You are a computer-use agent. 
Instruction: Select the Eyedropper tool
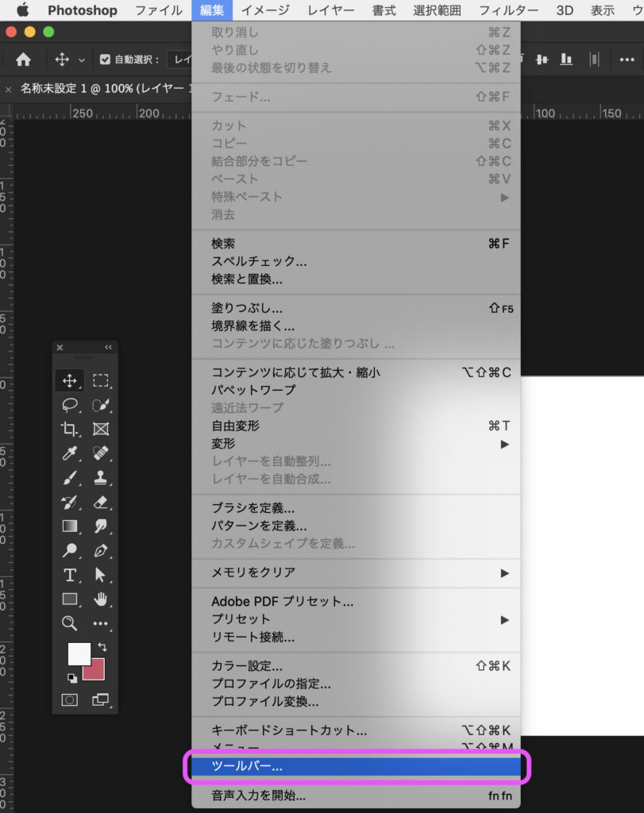[70, 453]
